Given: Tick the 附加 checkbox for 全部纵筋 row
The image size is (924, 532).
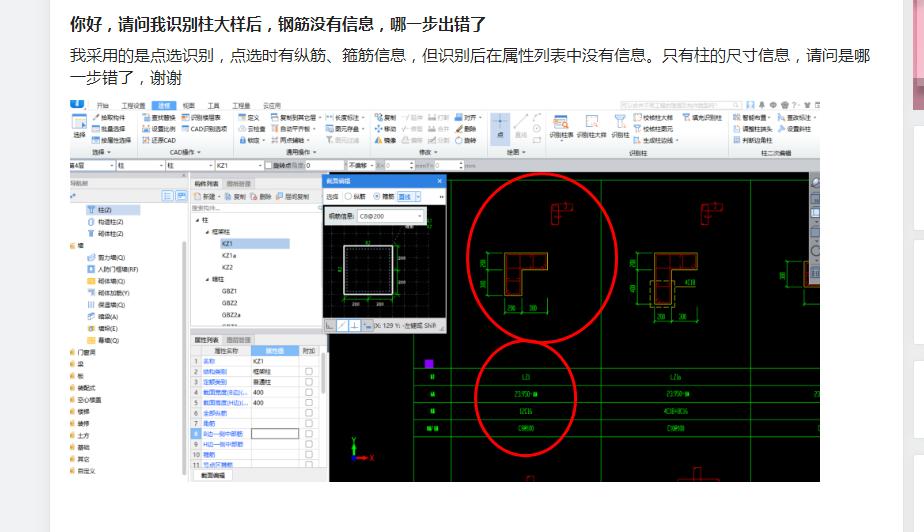Looking at the screenshot, I should 309,413.
